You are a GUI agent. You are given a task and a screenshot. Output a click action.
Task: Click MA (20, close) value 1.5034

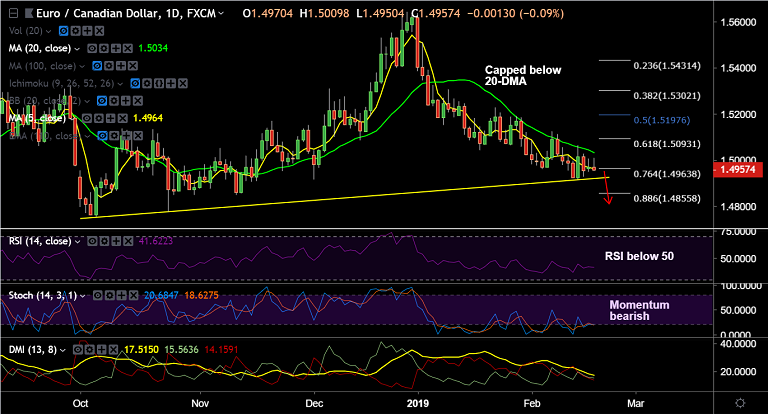tap(153, 49)
